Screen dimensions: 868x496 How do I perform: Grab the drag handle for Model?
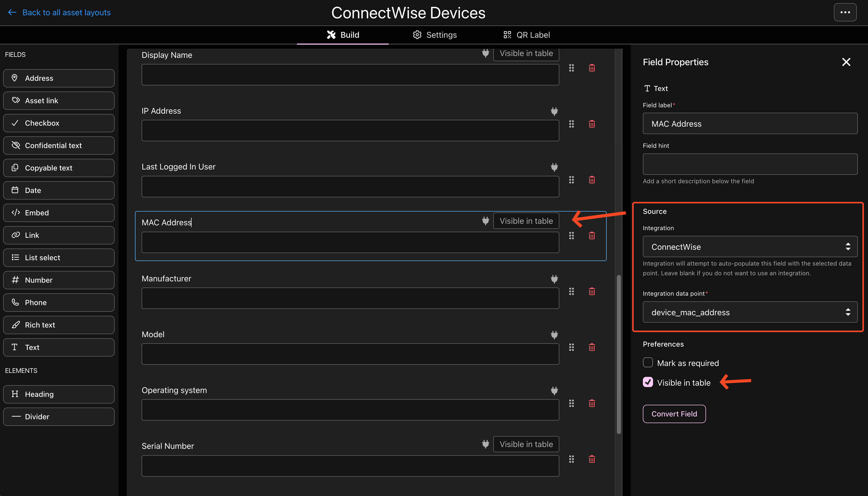pos(572,347)
